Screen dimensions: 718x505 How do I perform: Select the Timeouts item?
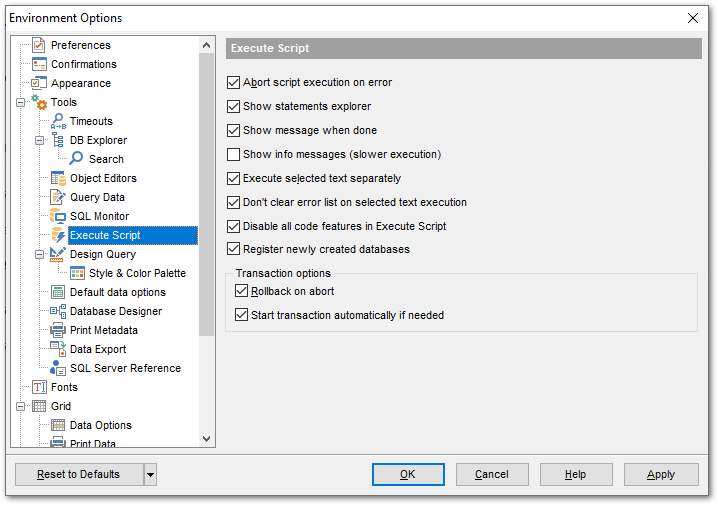click(x=91, y=121)
